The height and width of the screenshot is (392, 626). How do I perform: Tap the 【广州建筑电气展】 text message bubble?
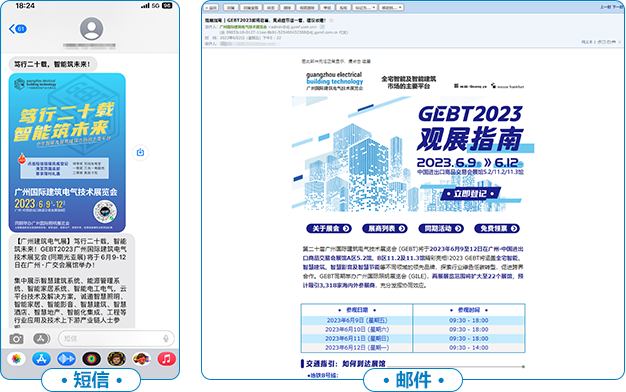click(x=72, y=281)
